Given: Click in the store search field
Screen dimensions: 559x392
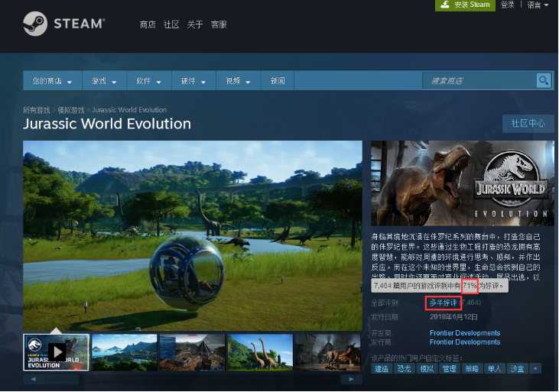Looking at the screenshot, I should point(479,80).
